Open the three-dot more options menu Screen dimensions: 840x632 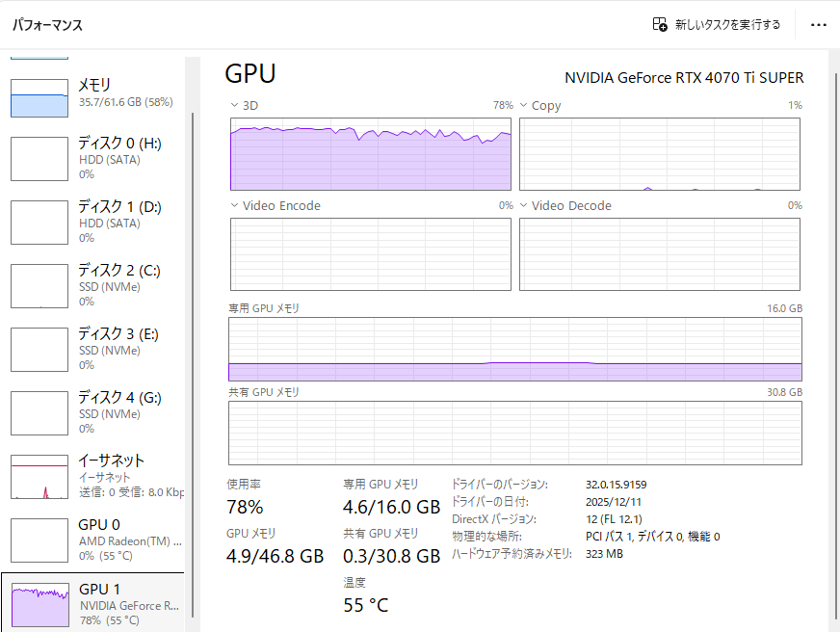pos(819,25)
